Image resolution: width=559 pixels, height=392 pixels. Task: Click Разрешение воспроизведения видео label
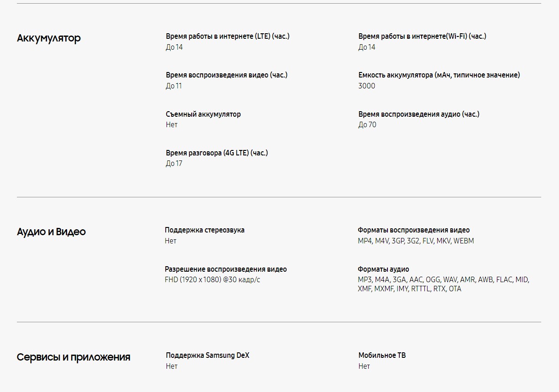coord(226,269)
